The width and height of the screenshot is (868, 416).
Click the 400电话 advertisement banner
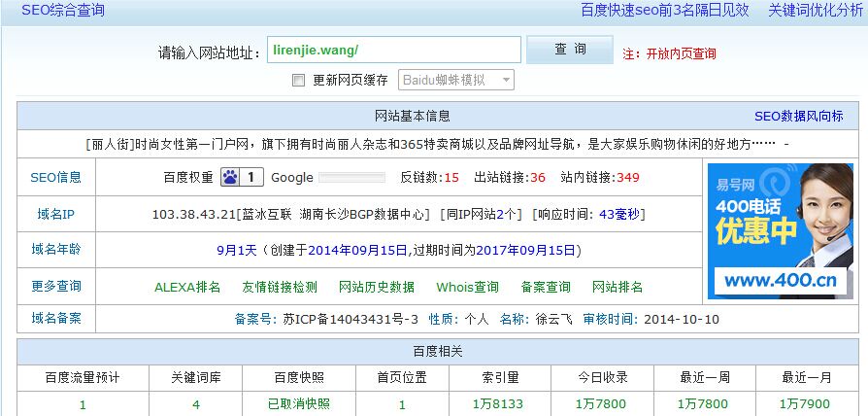tap(781, 231)
